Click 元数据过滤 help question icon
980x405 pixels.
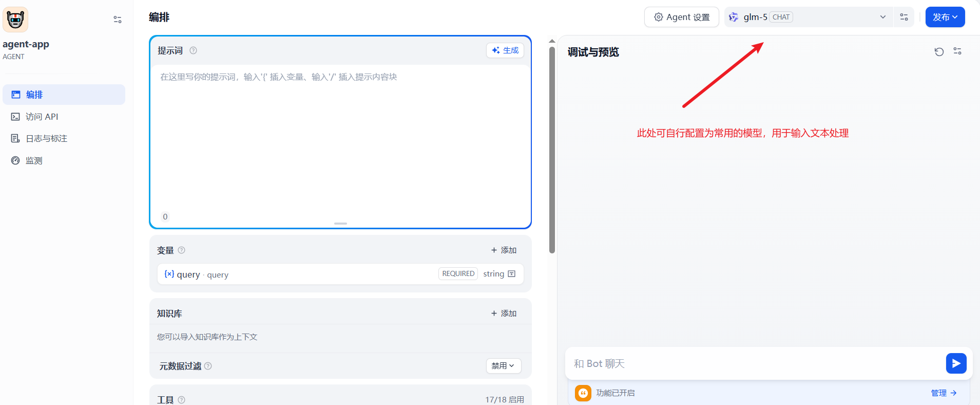click(208, 366)
